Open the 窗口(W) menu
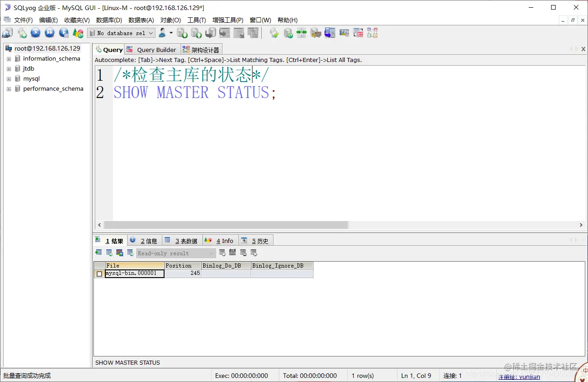 pos(260,20)
